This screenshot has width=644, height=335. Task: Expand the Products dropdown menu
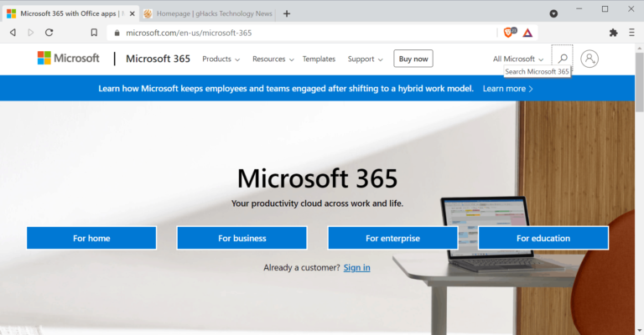pyautogui.click(x=221, y=59)
